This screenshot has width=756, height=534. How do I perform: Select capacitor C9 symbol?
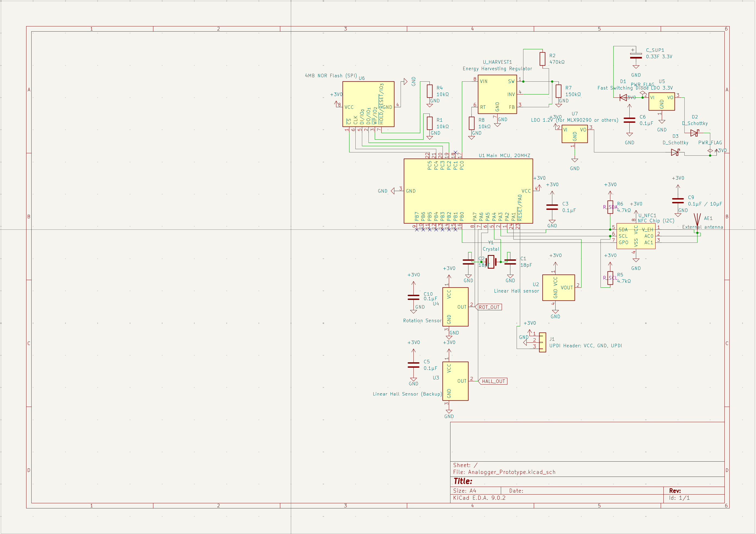point(678,201)
